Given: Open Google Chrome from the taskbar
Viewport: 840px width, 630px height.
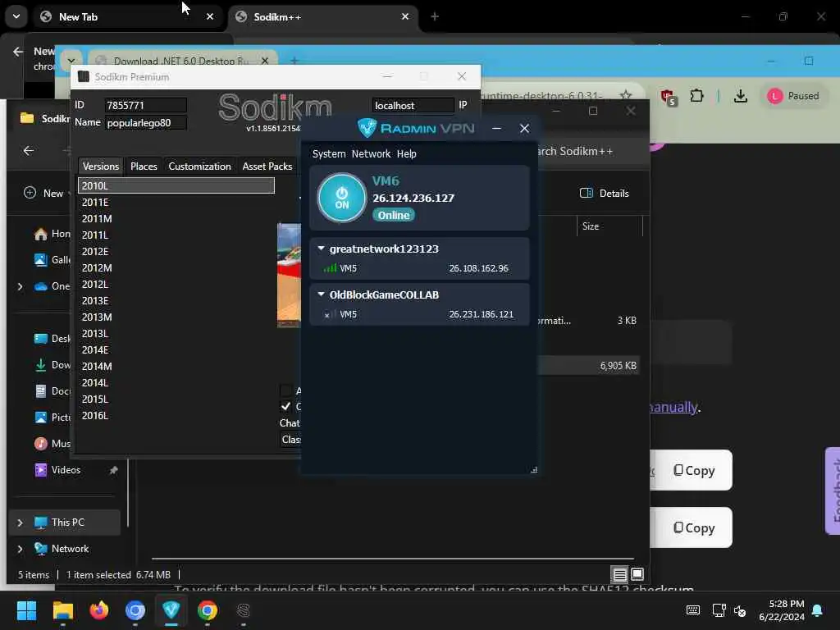Looking at the screenshot, I should click(x=208, y=610).
